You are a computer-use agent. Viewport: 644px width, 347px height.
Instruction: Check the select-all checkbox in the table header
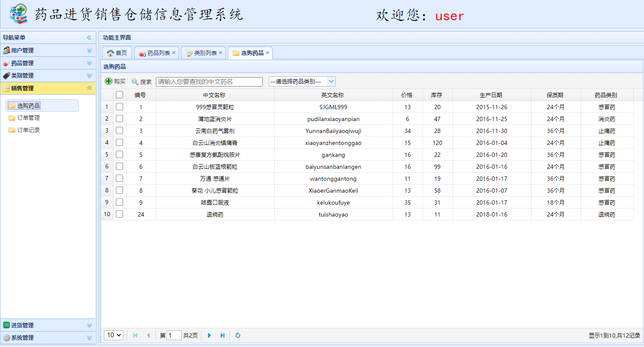119,95
